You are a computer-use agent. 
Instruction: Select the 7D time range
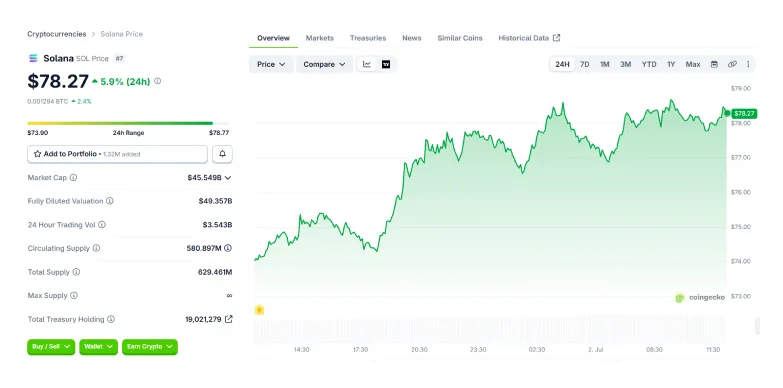coord(585,64)
